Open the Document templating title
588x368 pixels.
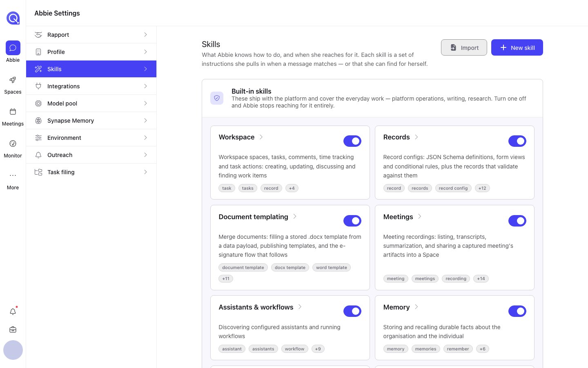click(x=253, y=217)
